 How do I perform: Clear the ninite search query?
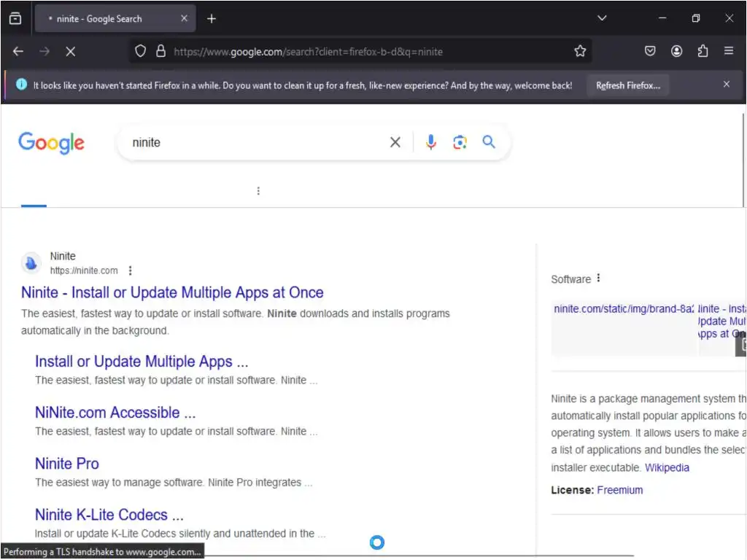coord(395,142)
